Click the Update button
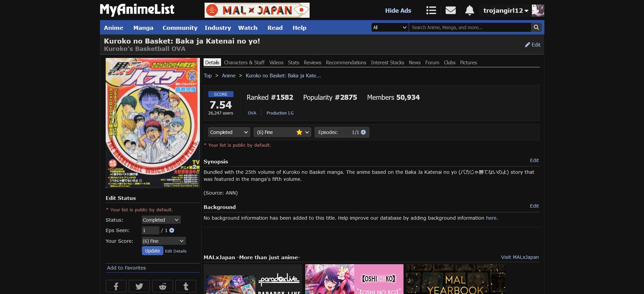644x294 pixels. (x=153, y=251)
